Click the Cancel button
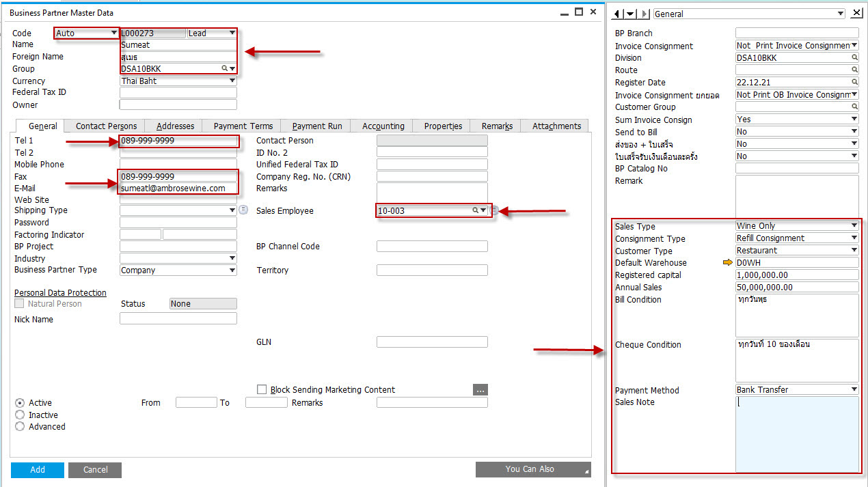Image resolution: width=868 pixels, height=487 pixels. (x=95, y=470)
